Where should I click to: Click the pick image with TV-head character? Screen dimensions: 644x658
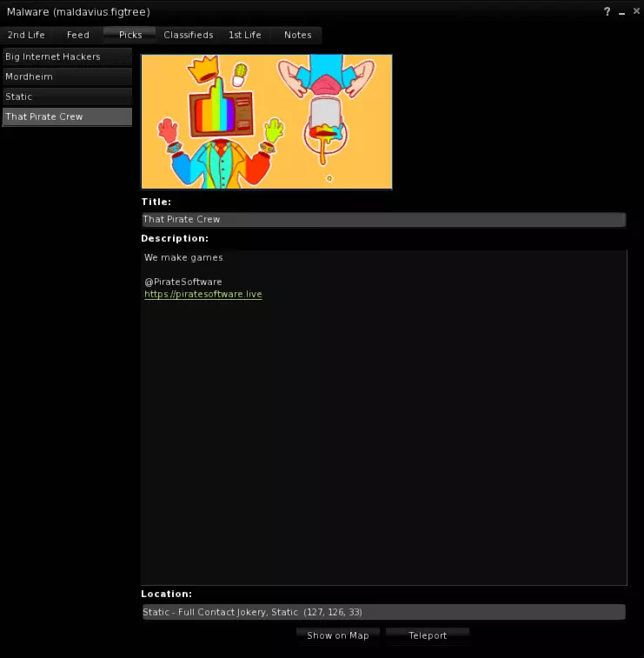pos(267,122)
